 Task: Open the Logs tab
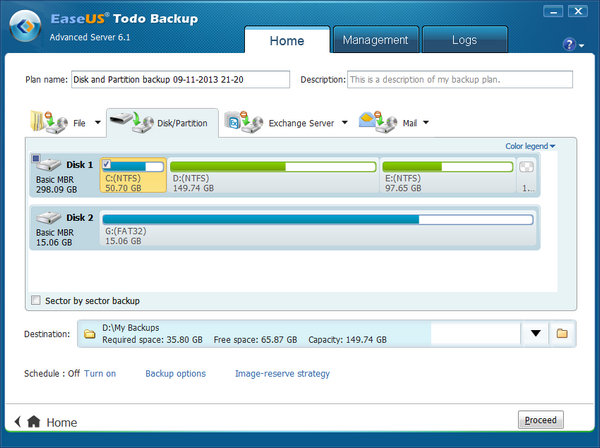click(x=464, y=40)
